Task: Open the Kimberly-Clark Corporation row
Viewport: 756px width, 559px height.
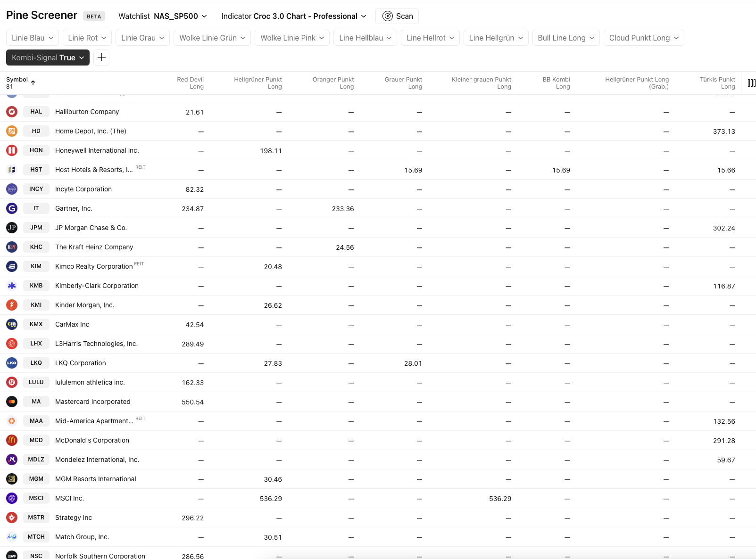Action: click(x=97, y=286)
